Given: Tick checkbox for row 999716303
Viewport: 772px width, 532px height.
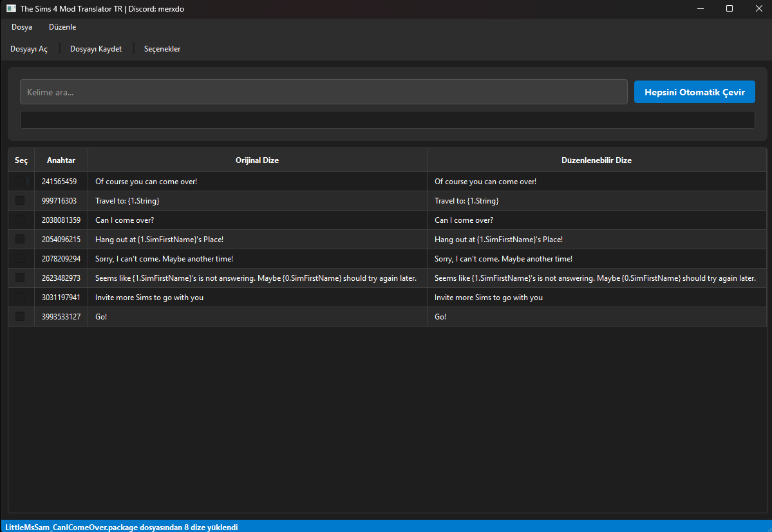Looking at the screenshot, I should [x=21, y=201].
